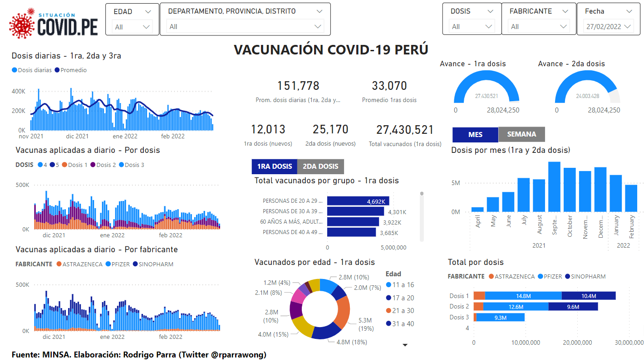Click the 151,778 average daily doses card
Screen dimensions: 644x362
298,92
